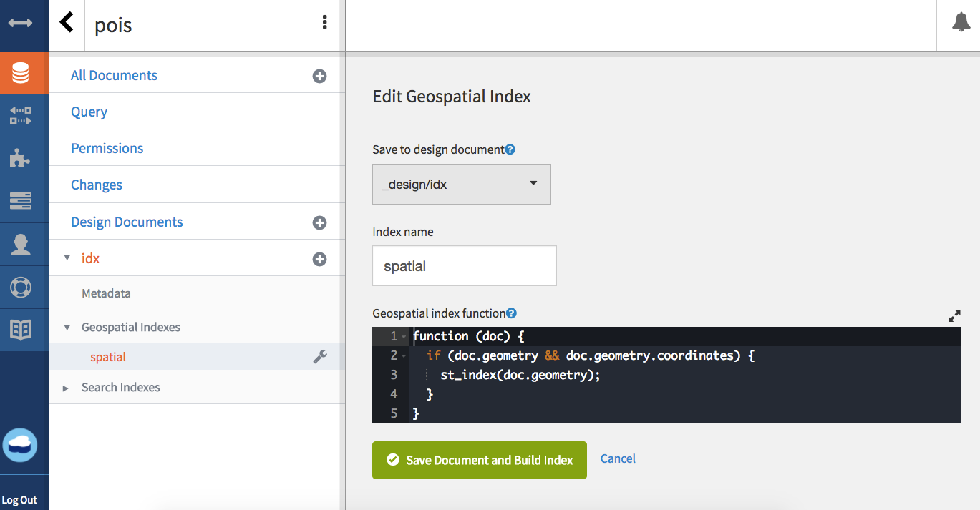
Task: Select Geospatial Indexes label
Action: tap(131, 327)
